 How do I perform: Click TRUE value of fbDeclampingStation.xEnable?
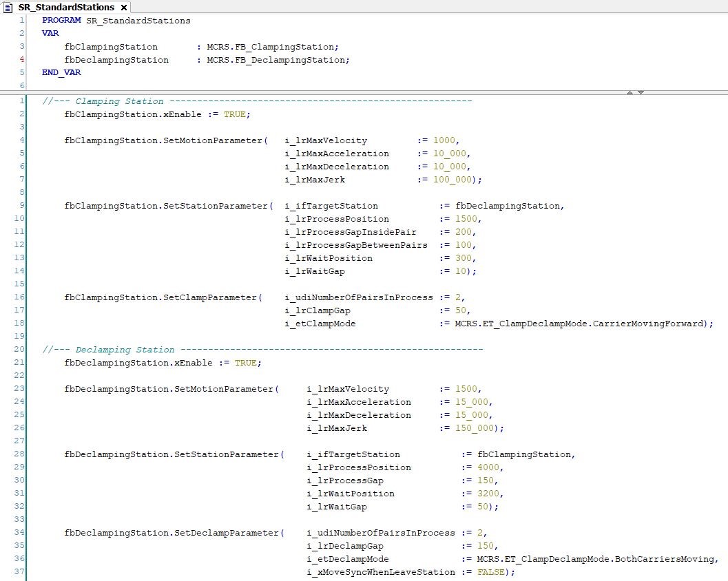click(245, 363)
